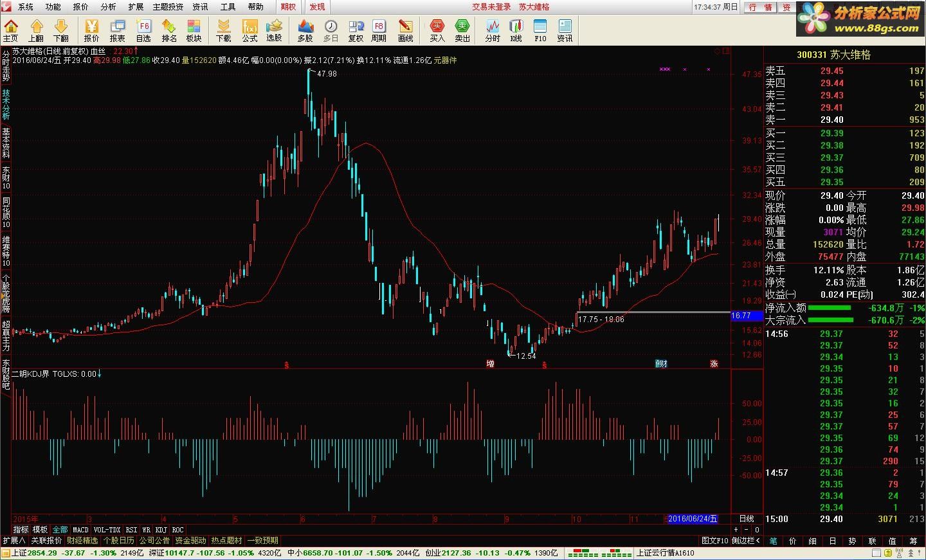Select the 基本资料 left sidebar tab

pyautogui.click(x=6, y=143)
